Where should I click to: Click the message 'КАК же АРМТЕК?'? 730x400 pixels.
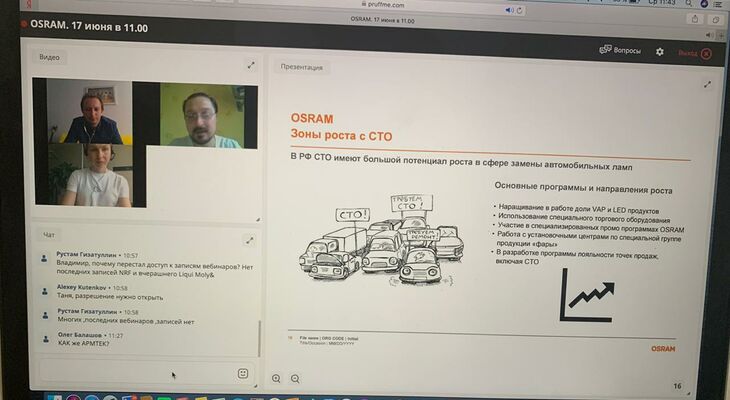(84, 343)
